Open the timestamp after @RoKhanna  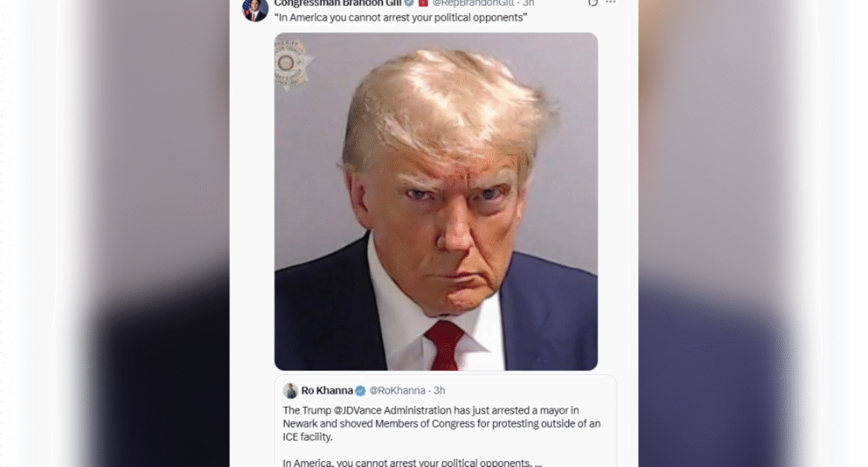[x=439, y=391]
